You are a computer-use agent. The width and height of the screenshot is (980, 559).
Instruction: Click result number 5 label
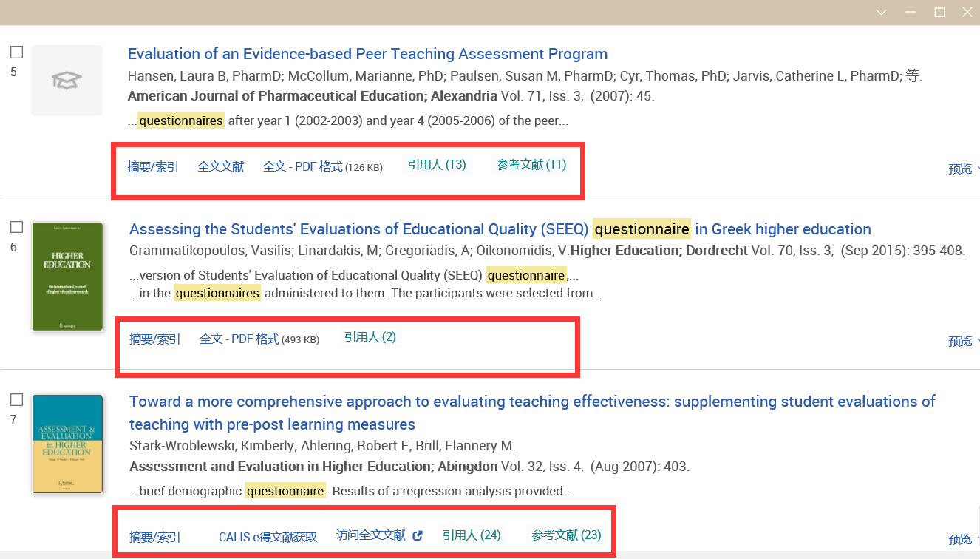13,72
